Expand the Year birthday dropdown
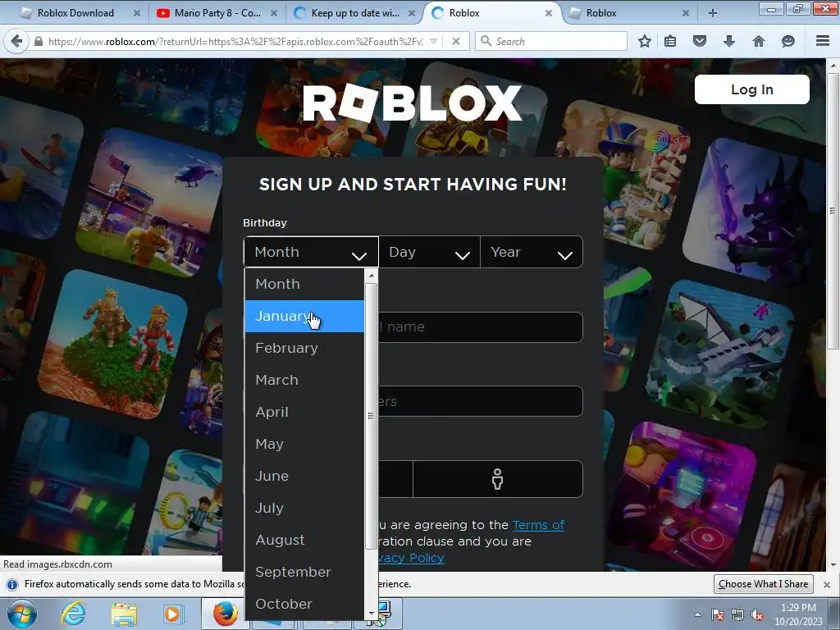840x630 pixels. pos(532,252)
